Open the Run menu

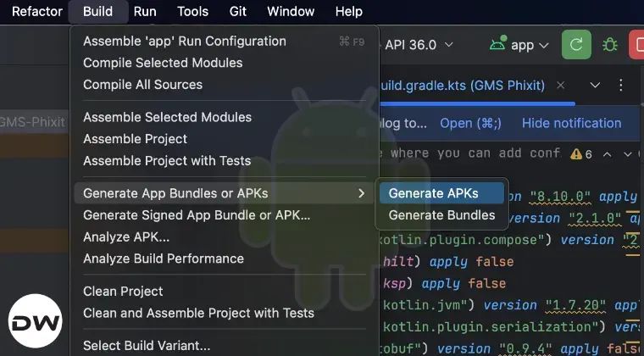click(x=145, y=12)
